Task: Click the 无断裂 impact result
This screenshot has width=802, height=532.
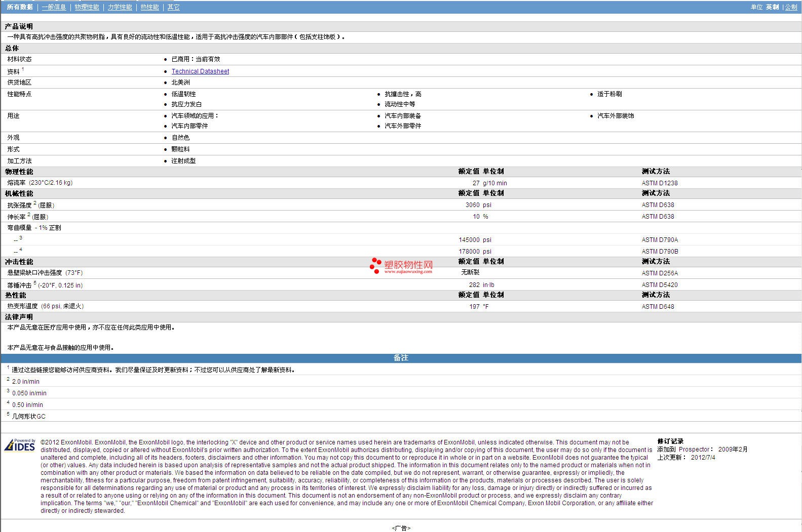Action: (x=470, y=272)
